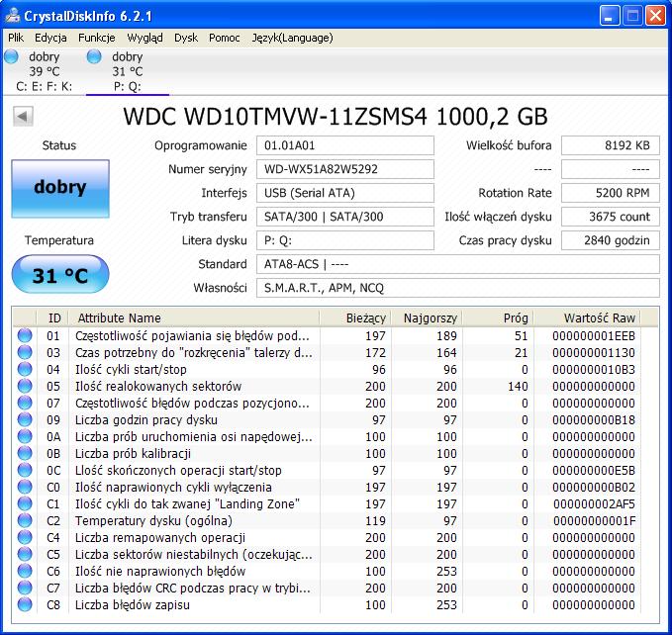Click status icon of attribute 04 row
This screenshot has height=635, width=672.
click(x=25, y=369)
